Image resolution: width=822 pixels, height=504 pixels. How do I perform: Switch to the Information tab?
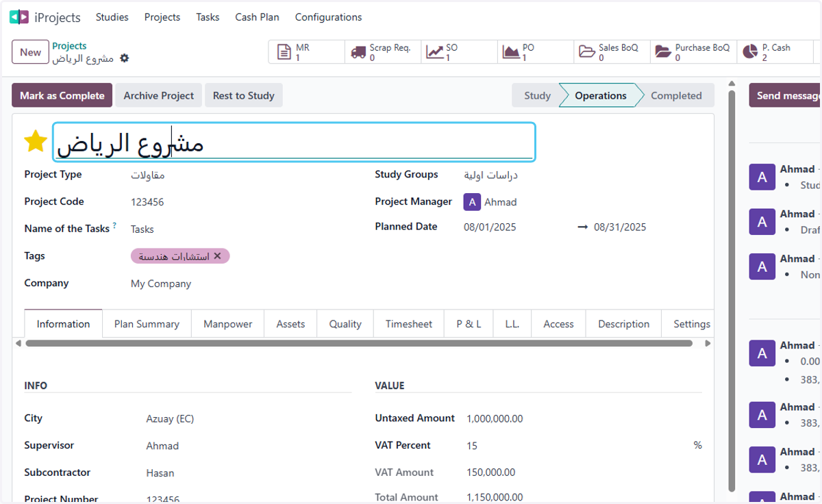coord(63,324)
